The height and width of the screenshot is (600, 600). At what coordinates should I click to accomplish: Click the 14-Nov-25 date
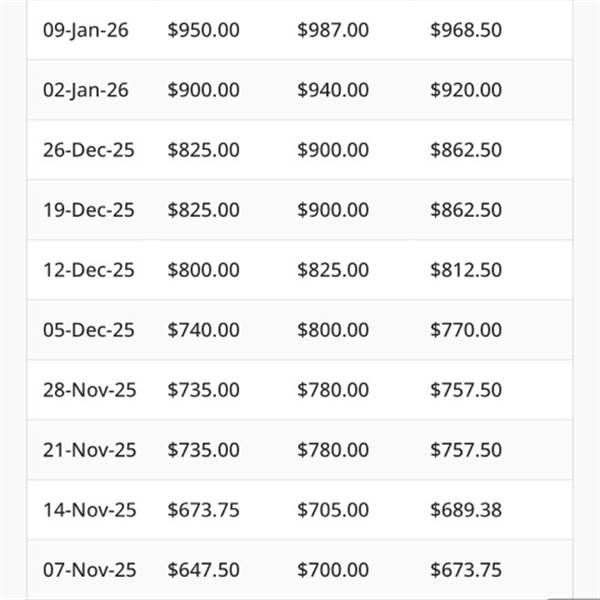88,510
